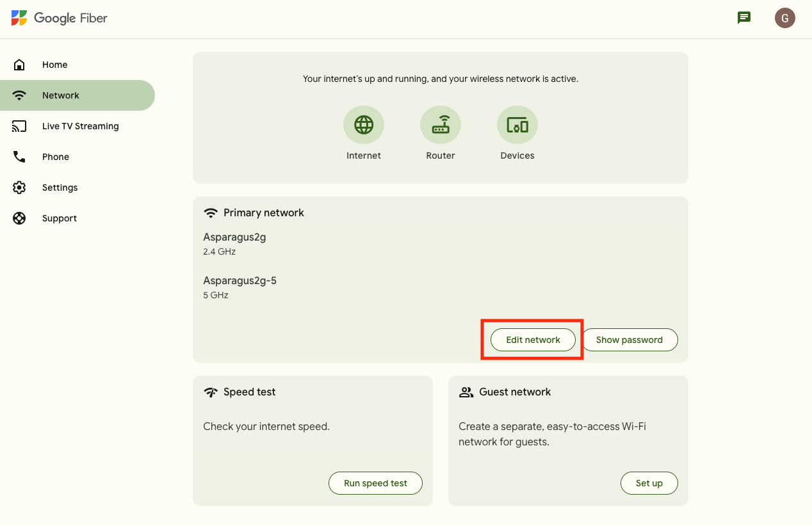This screenshot has height=526, width=812.
Task: Click the Live TV Streaming cast icon
Action: point(19,126)
